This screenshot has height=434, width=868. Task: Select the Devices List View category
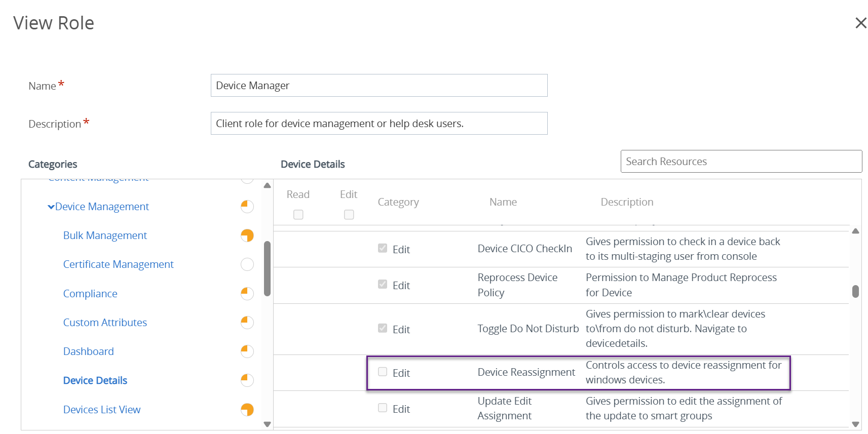(102, 410)
